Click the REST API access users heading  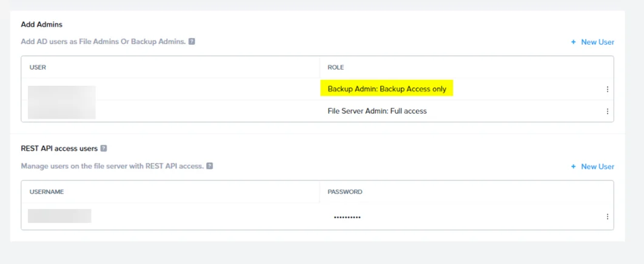click(59, 148)
